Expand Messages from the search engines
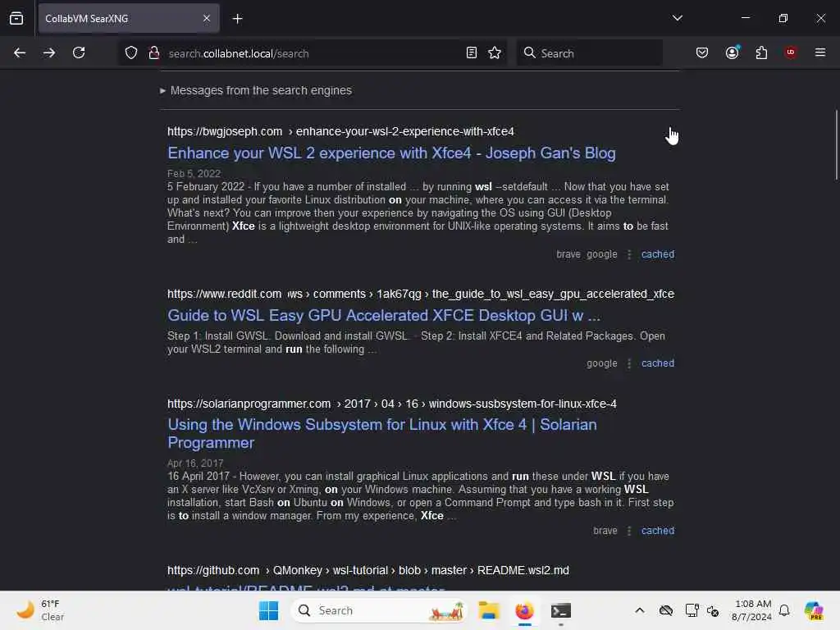The height and width of the screenshot is (630, 840). coord(256,90)
